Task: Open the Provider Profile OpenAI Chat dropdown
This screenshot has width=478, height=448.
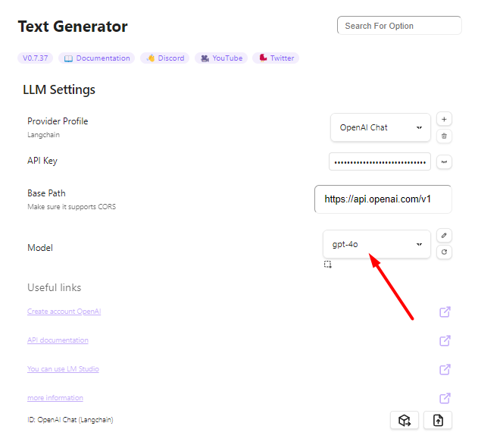Action: pos(380,127)
